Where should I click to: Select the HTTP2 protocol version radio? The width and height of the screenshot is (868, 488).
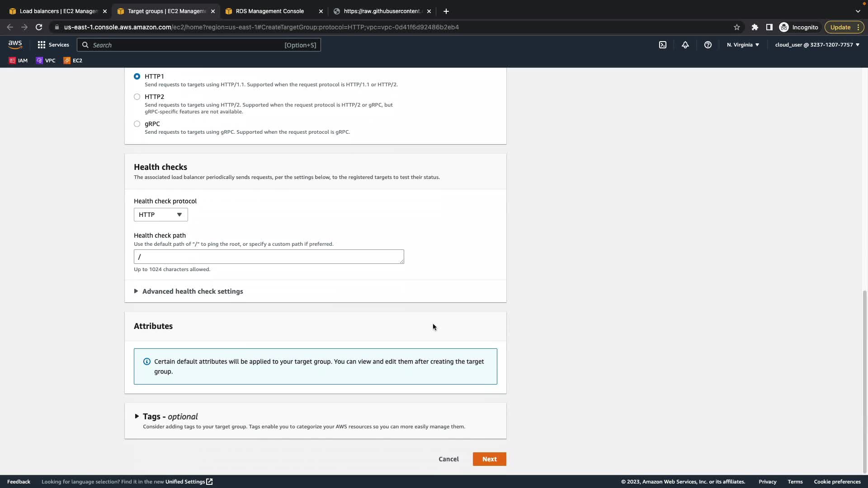point(137,97)
